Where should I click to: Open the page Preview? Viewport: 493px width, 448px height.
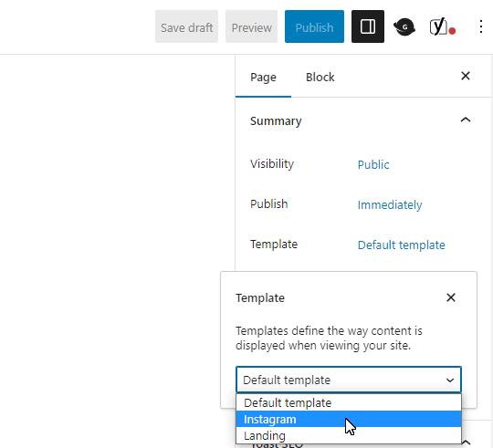click(x=252, y=26)
